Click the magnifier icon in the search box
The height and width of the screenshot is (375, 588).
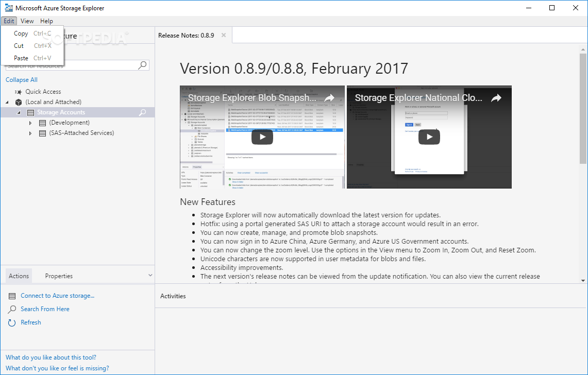click(143, 65)
